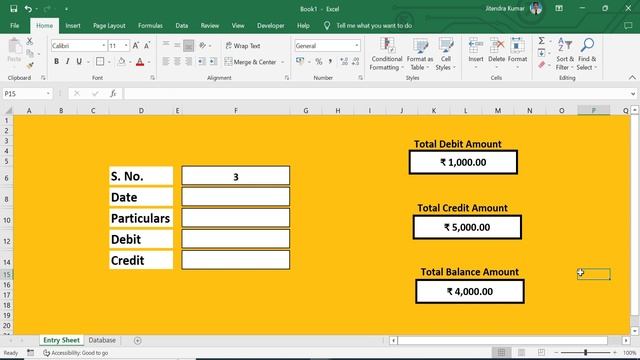Screen dimensions: 640x360
Task: Click the Jitendra Kumar account name
Action: point(505,8)
